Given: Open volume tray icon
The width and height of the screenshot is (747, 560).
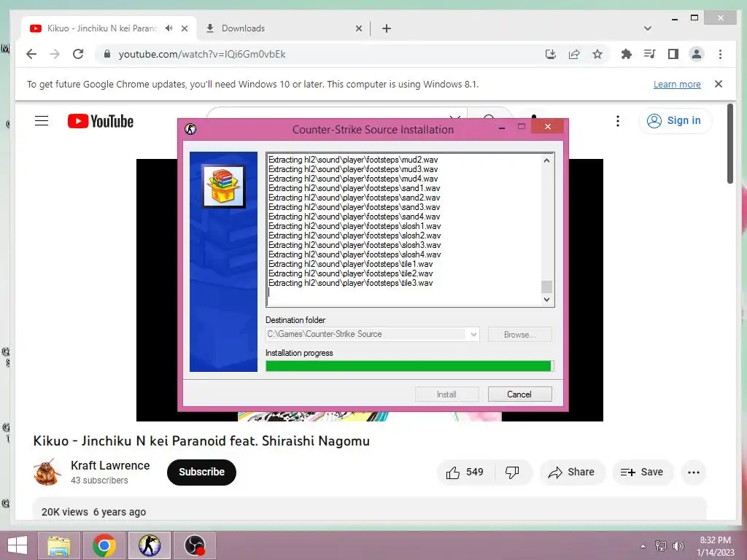Looking at the screenshot, I should 678,546.
